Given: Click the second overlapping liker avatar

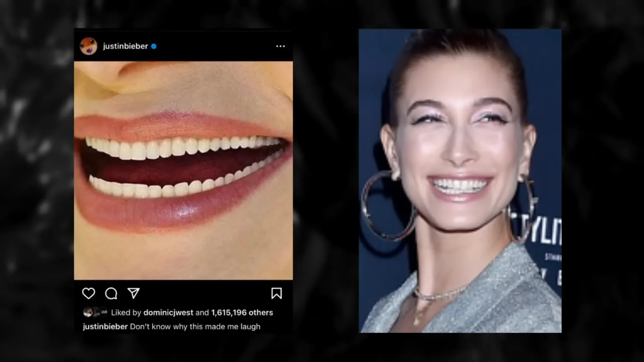Looking at the screenshot, I should pyautogui.click(x=96, y=312).
